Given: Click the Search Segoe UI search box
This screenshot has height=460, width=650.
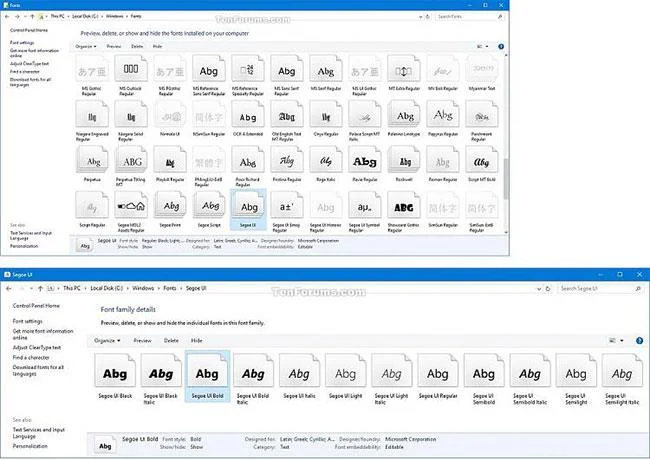Looking at the screenshot, I should 600,288.
